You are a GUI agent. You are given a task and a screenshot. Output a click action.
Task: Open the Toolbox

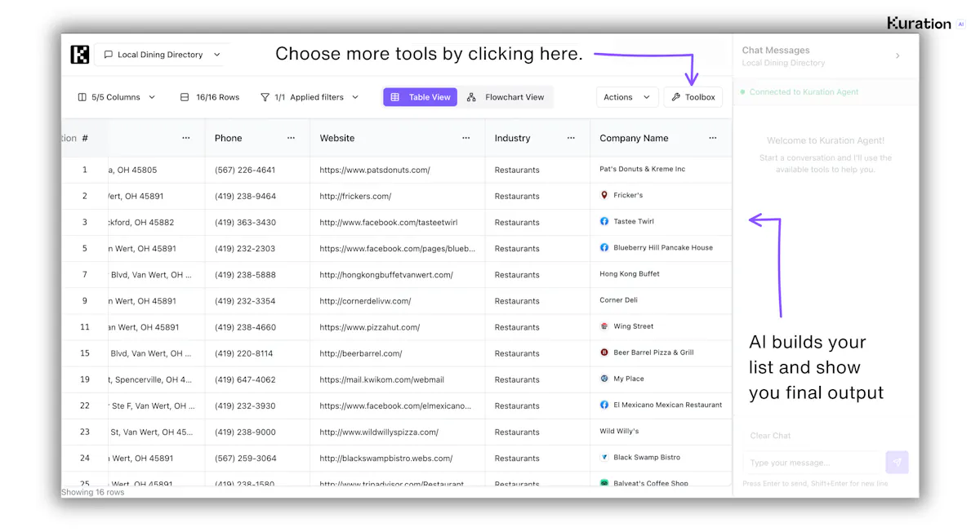tap(693, 97)
